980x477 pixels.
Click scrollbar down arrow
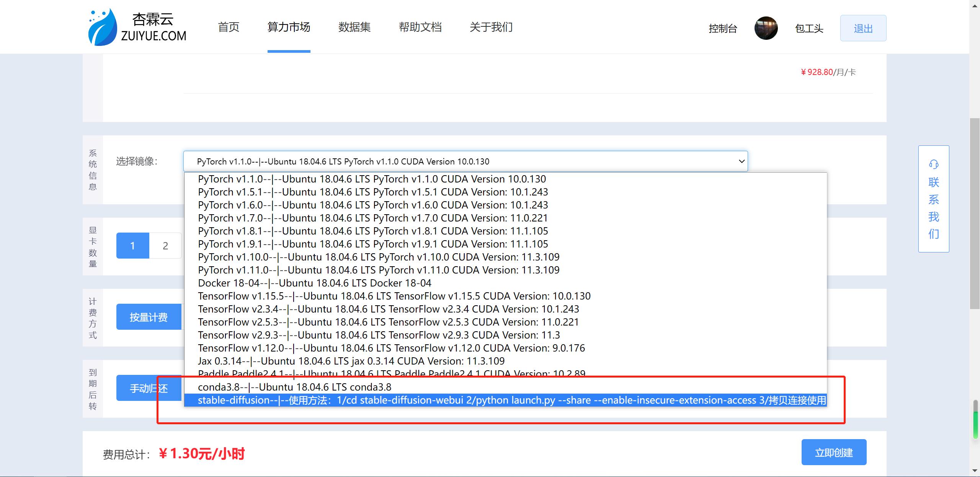point(975,470)
